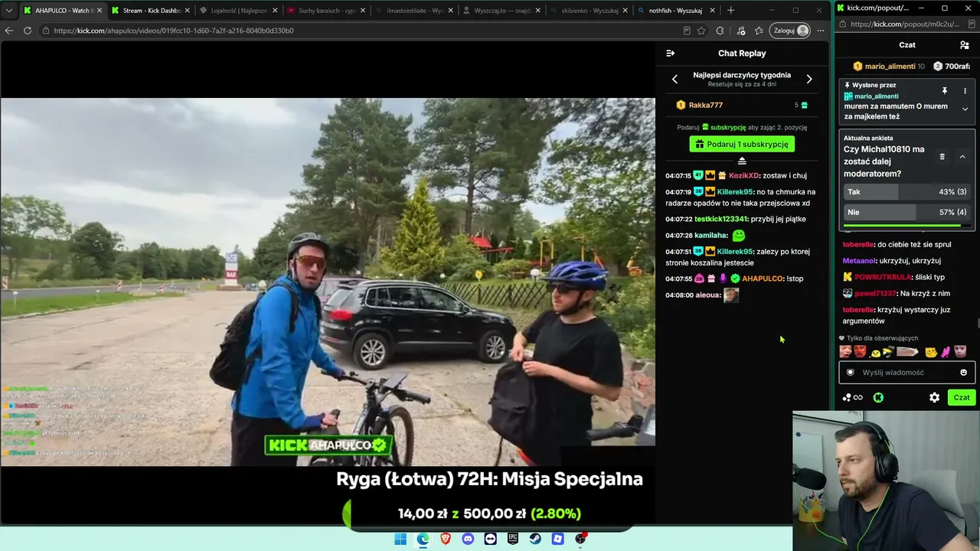Image resolution: width=980 pixels, height=551 pixels.
Task: Click POWRUTKRULA username in popout chat
Action: pyautogui.click(x=883, y=277)
